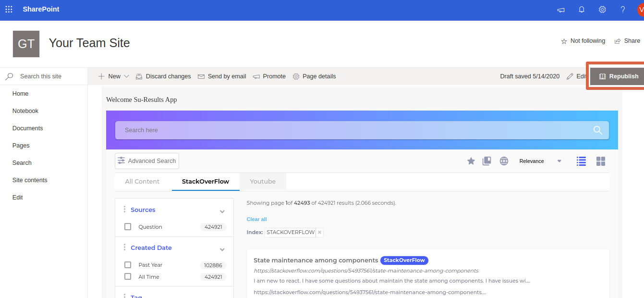This screenshot has height=298, width=644.
Task: Click the help question mark icon
Action: (623, 10)
